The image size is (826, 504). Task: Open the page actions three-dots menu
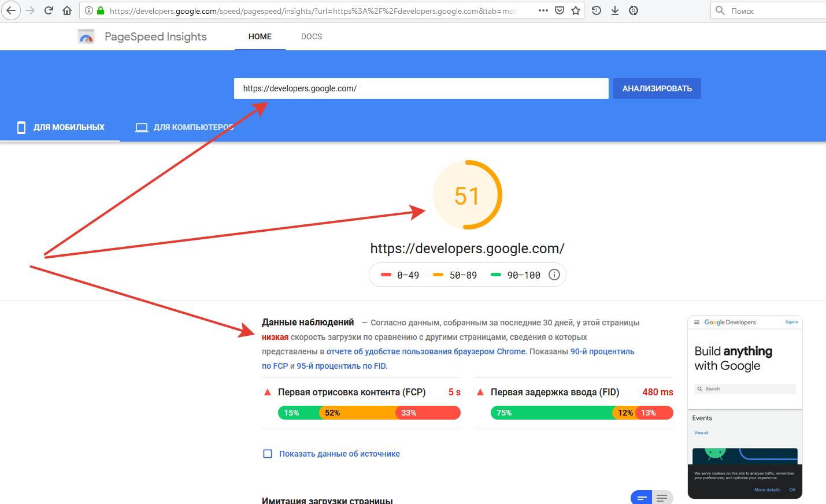pyautogui.click(x=543, y=10)
